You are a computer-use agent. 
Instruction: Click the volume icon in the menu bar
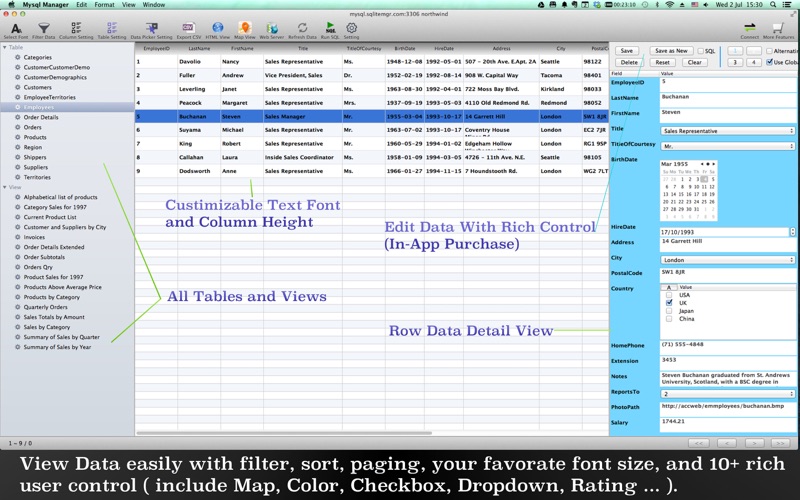[706, 5]
